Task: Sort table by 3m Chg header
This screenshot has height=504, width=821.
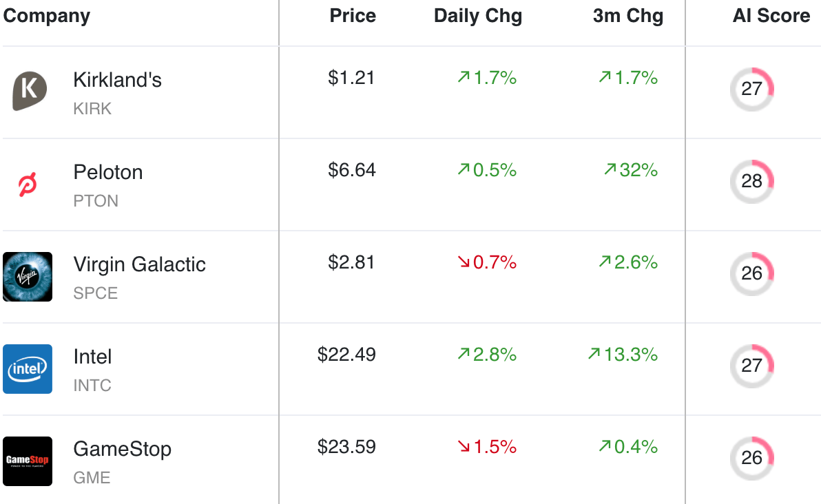Action: point(628,16)
